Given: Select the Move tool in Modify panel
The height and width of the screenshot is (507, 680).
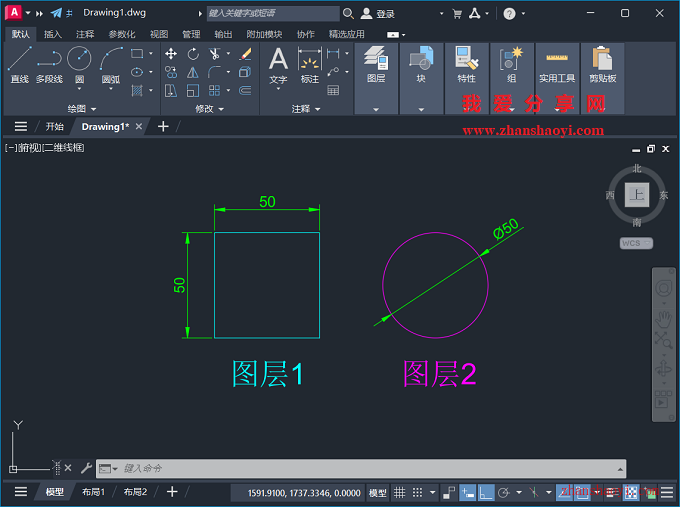Looking at the screenshot, I should click(x=171, y=54).
